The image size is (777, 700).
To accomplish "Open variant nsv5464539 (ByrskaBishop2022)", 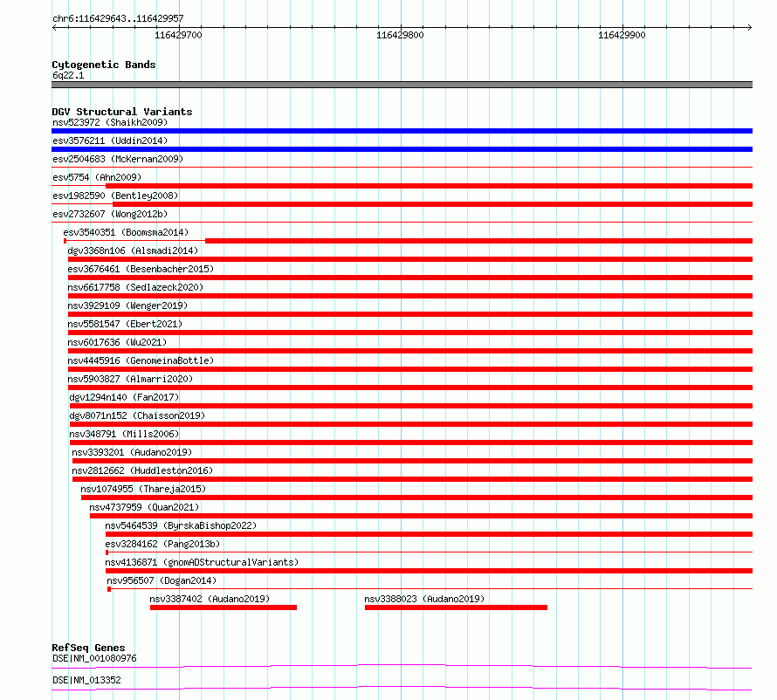I will (x=181, y=525).
